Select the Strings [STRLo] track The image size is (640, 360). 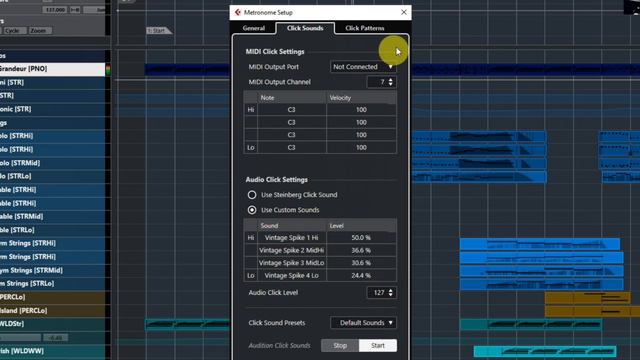pos(52,284)
